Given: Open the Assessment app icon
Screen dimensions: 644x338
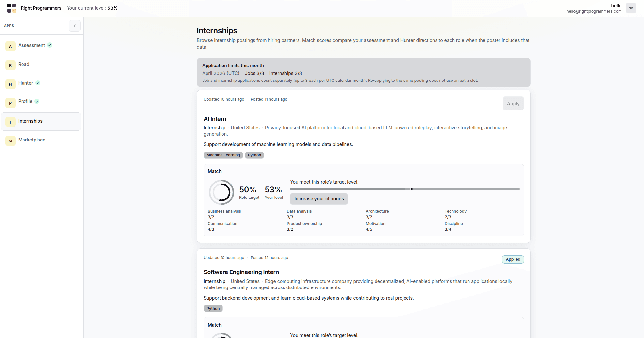Looking at the screenshot, I should point(10,46).
